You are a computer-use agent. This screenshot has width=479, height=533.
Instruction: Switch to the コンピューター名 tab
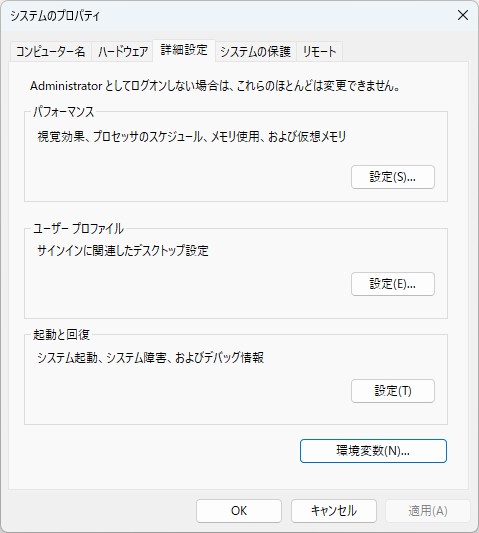(x=51, y=52)
